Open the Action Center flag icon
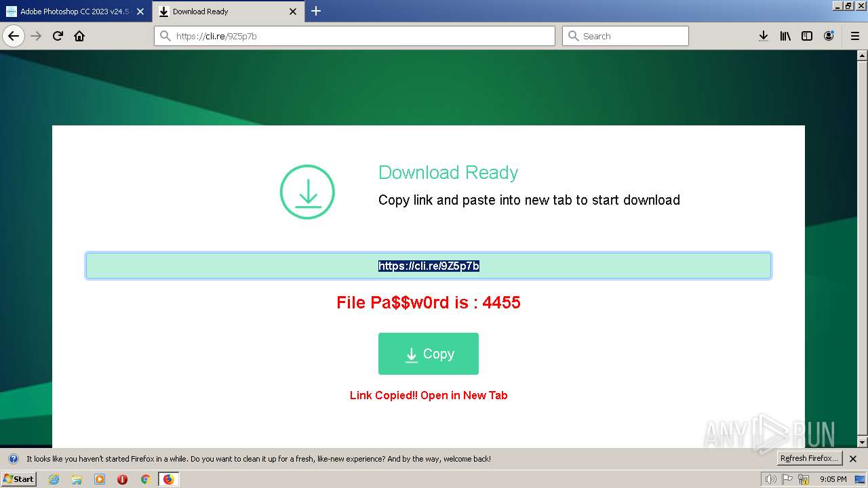The image size is (868, 488). [x=787, y=479]
